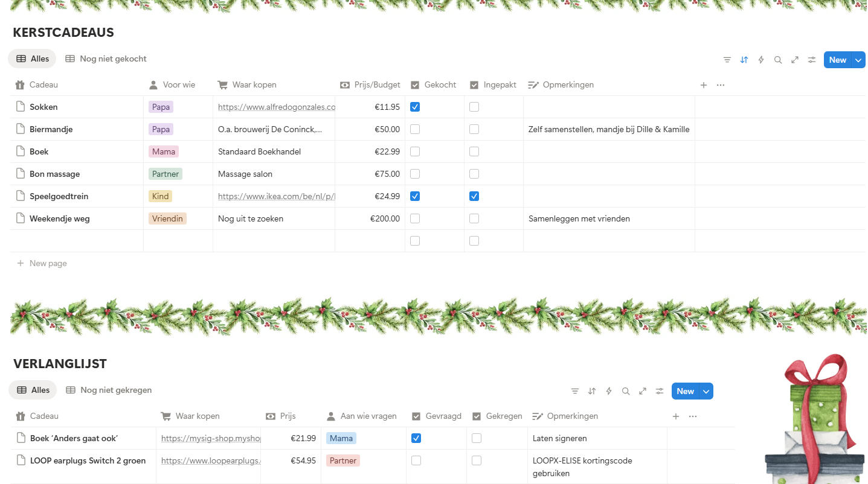Switch to the Nog niet gekocht view
Image resolution: width=868 pixels, height=484 pixels.
106,59
